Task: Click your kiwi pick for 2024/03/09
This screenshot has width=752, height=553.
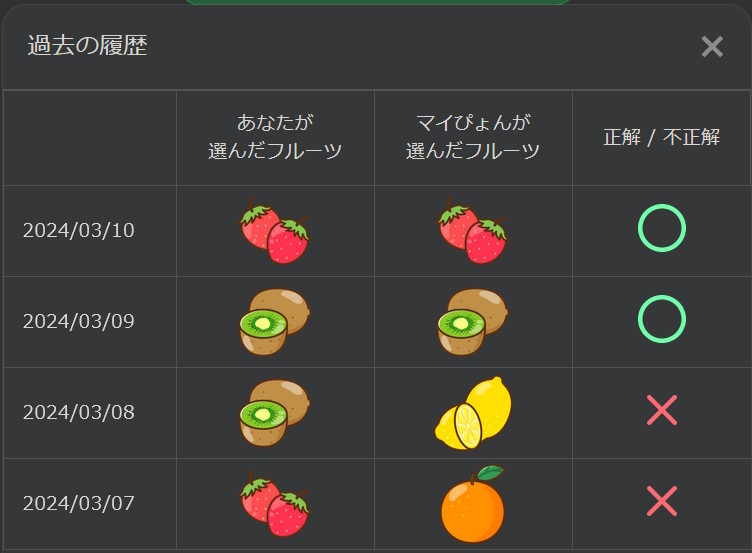Action: click(275, 322)
